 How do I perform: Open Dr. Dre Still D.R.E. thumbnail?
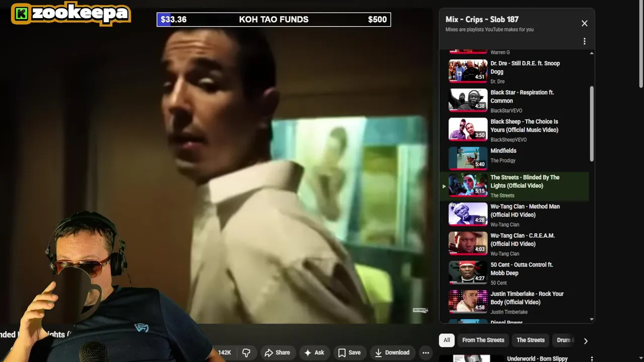(x=468, y=70)
